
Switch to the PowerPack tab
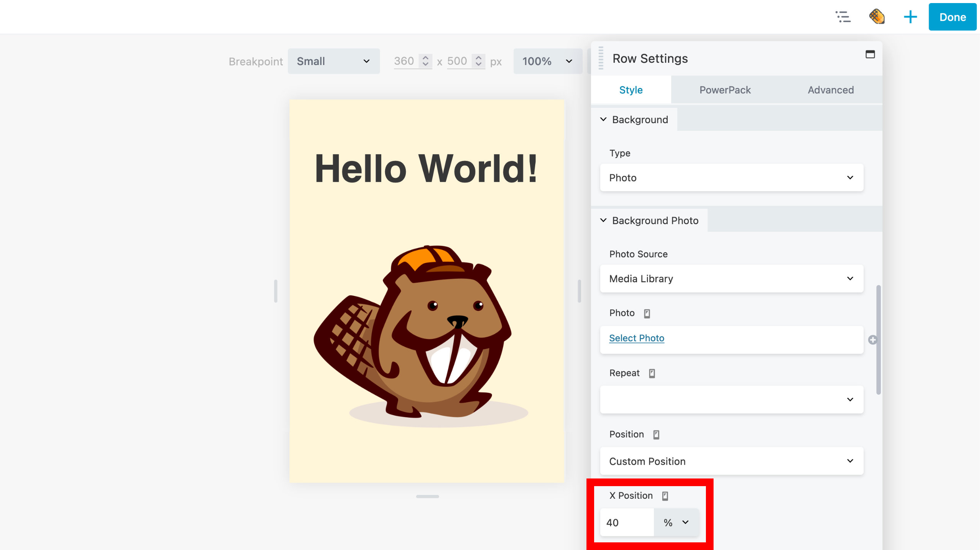pyautogui.click(x=725, y=90)
